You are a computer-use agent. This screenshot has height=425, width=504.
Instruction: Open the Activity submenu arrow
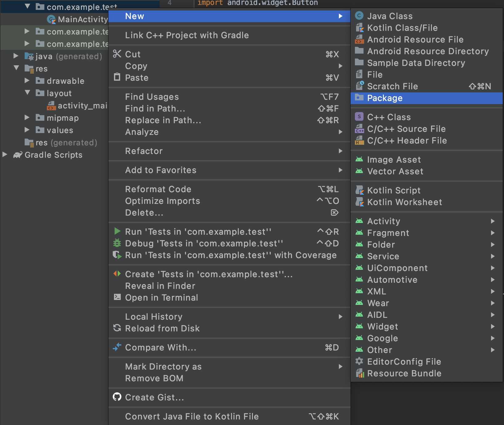click(x=493, y=221)
